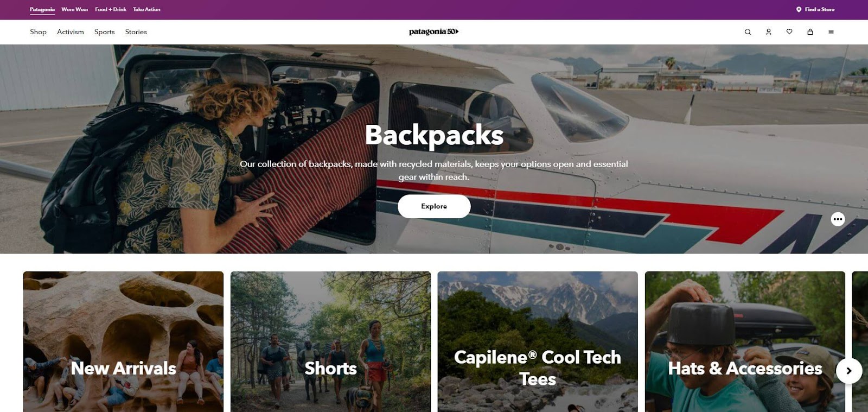Image resolution: width=868 pixels, height=412 pixels.
Task: Click the Patagonia 50 logo
Action: [433, 32]
